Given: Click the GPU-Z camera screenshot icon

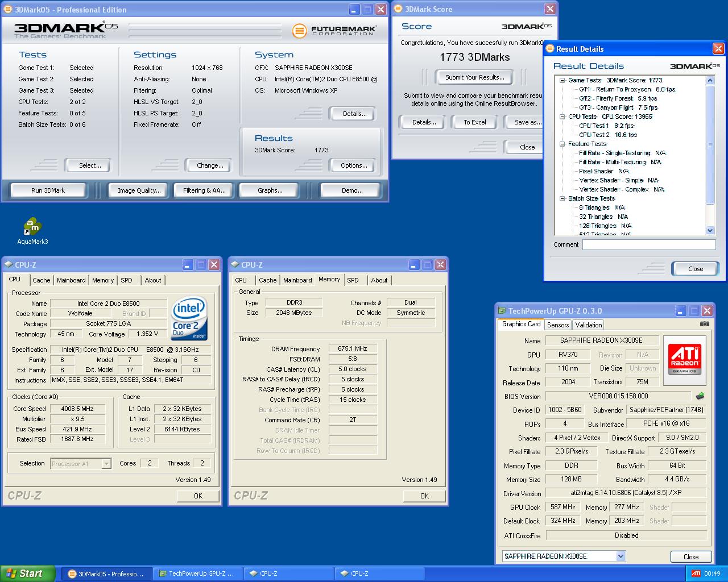Looking at the screenshot, I should (x=704, y=324).
